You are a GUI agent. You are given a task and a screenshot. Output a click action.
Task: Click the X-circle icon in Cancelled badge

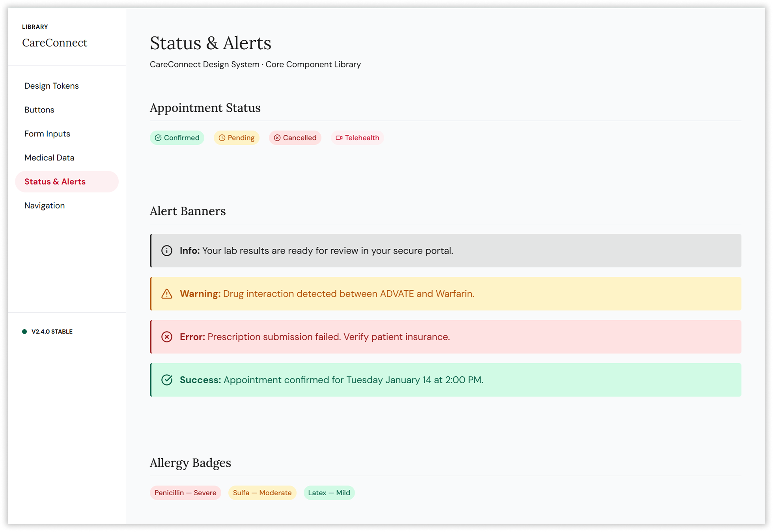click(277, 138)
